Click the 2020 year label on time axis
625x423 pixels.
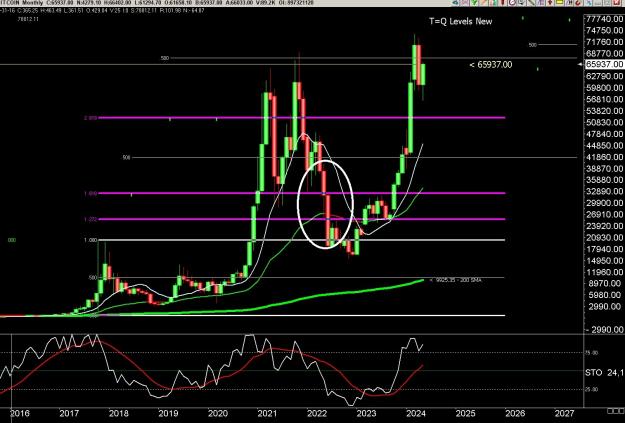pyautogui.click(x=218, y=413)
